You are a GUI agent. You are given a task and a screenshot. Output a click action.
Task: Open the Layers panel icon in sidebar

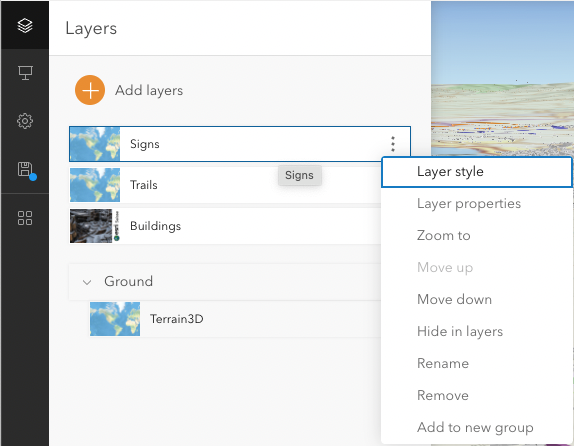[25, 25]
